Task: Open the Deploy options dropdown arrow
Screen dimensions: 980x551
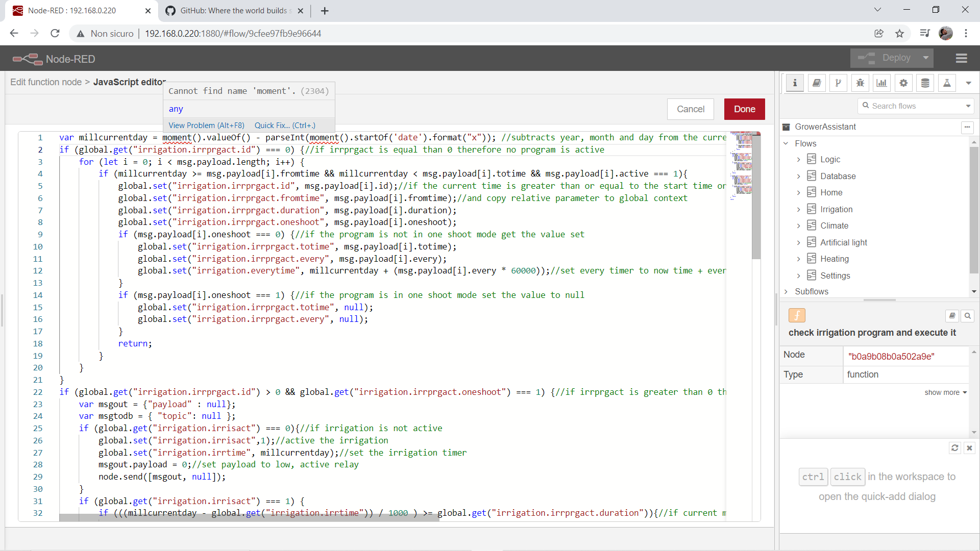Action: (925, 58)
